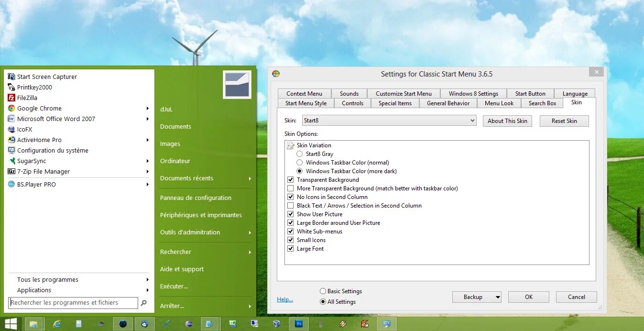
Task: Uncheck Transparent Background
Action: pos(290,180)
